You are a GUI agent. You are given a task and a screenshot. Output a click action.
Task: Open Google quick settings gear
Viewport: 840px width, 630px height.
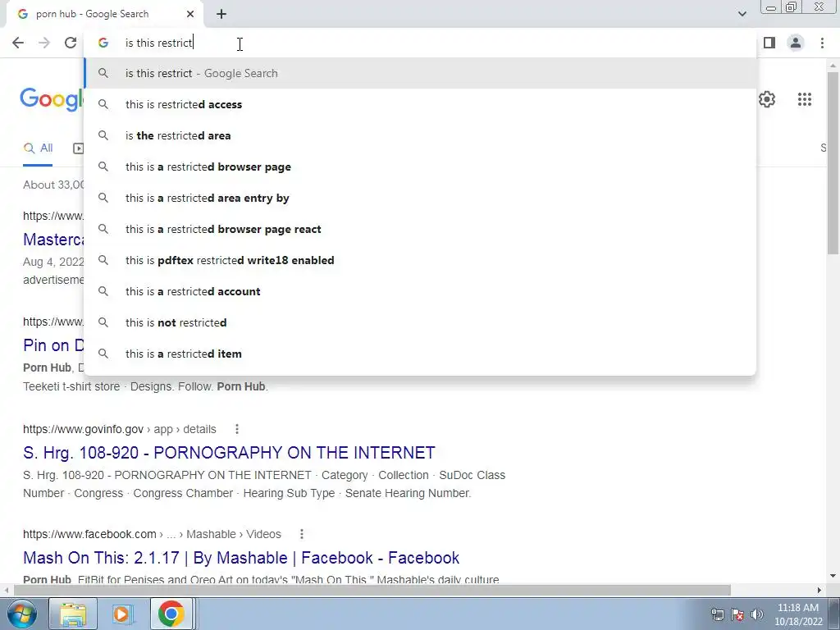(767, 99)
